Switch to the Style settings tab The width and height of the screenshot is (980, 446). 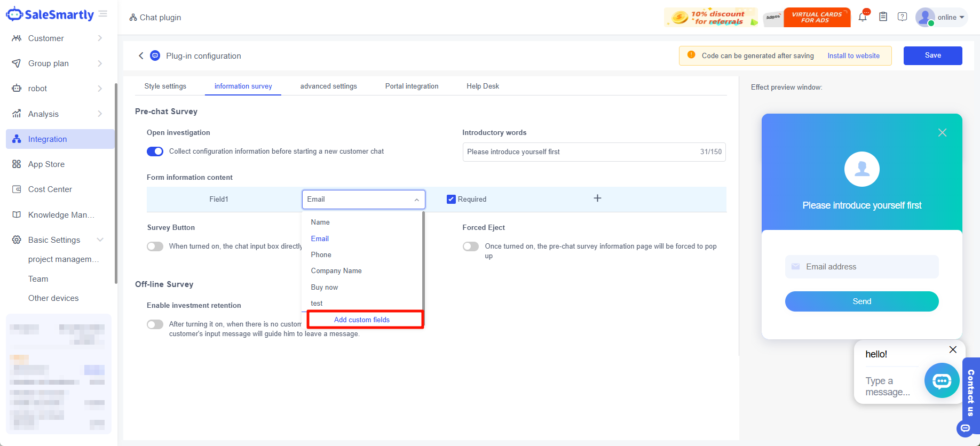tap(165, 86)
